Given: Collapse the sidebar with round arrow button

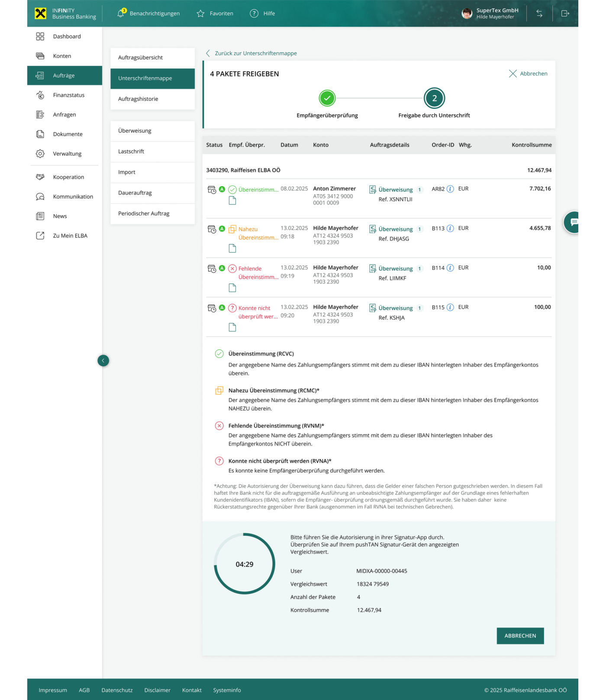Looking at the screenshot, I should pos(103,360).
